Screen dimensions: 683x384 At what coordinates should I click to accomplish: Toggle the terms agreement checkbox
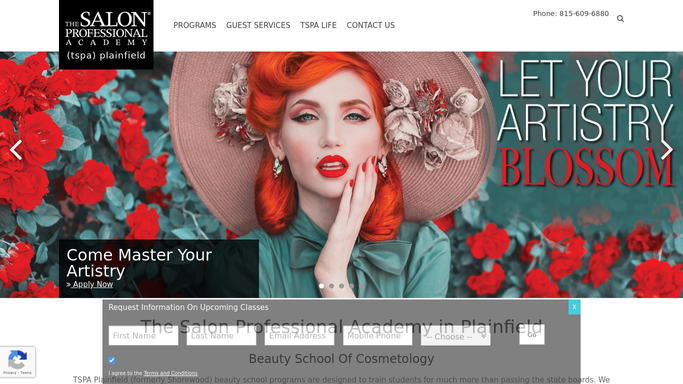coord(112,360)
